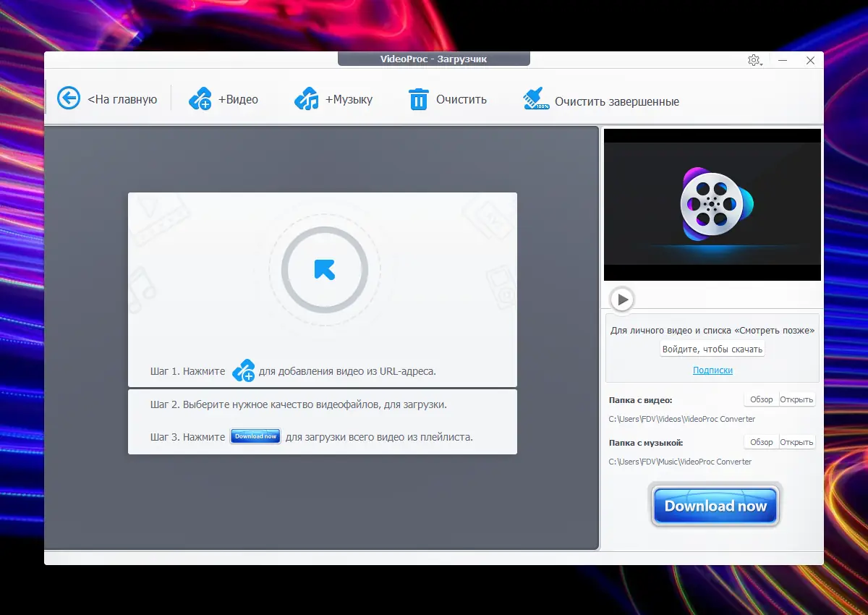Click the Очистить trash can icon

pos(419,99)
